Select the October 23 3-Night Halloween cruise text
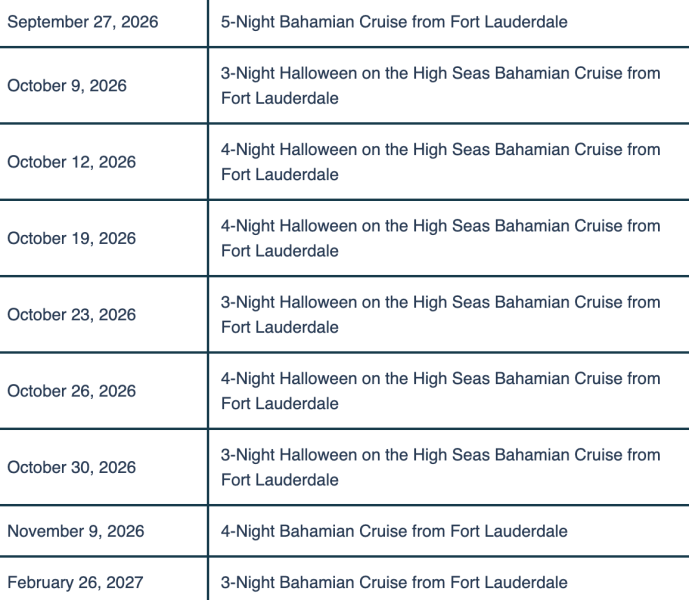Viewport: 689px width, 600px height. 440,315
